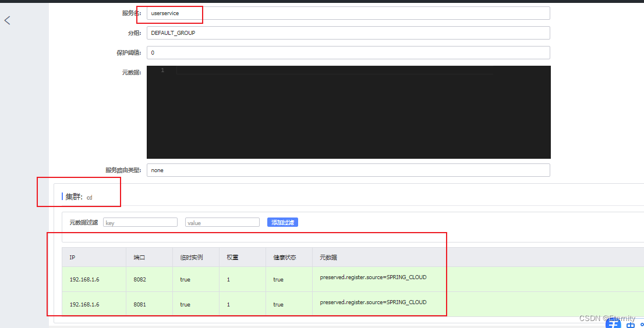Click health status true in 8081 row
Image resolution: width=644 pixels, height=328 pixels.
[278, 304]
